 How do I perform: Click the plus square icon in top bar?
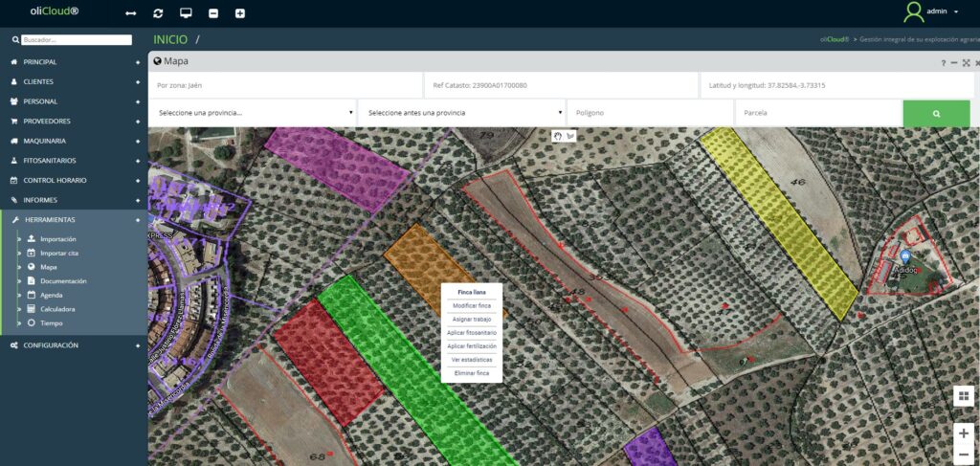(x=240, y=13)
